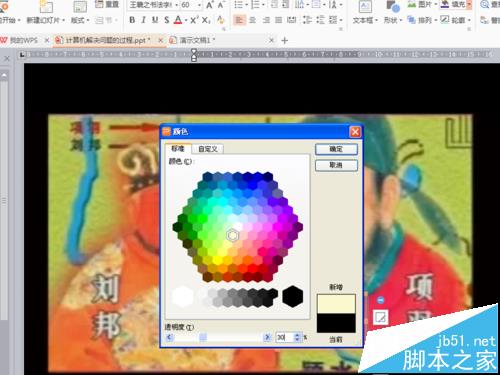Click the 填充 fill button
The image size is (500, 375).
point(453,4)
